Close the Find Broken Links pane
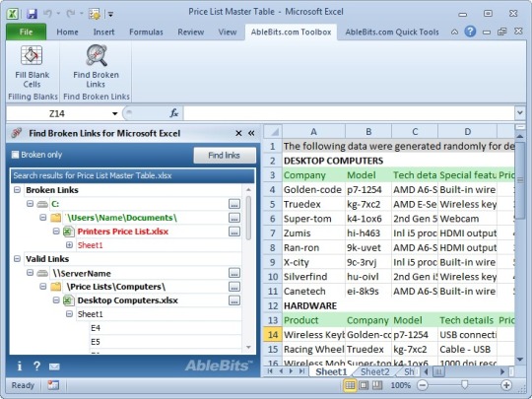 [238, 133]
